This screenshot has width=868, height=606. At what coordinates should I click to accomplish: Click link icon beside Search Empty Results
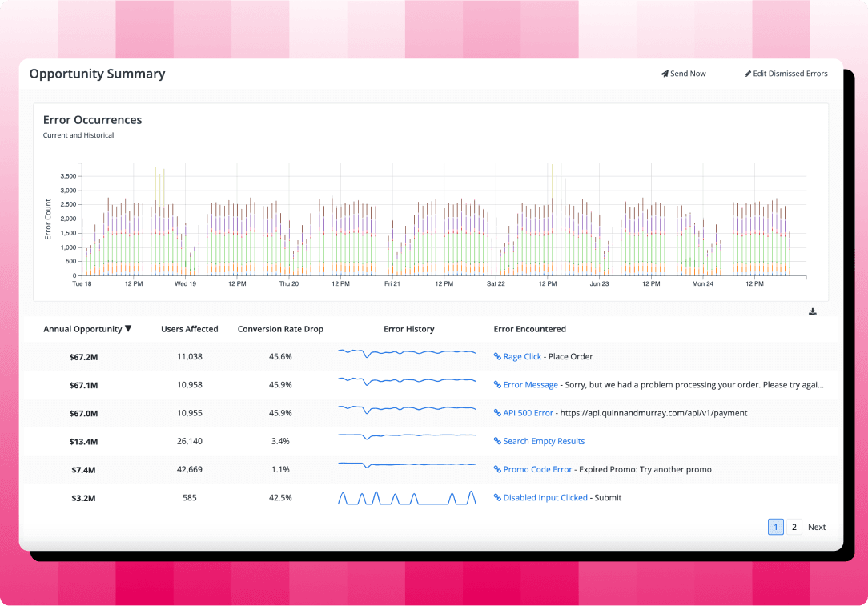[x=497, y=441]
